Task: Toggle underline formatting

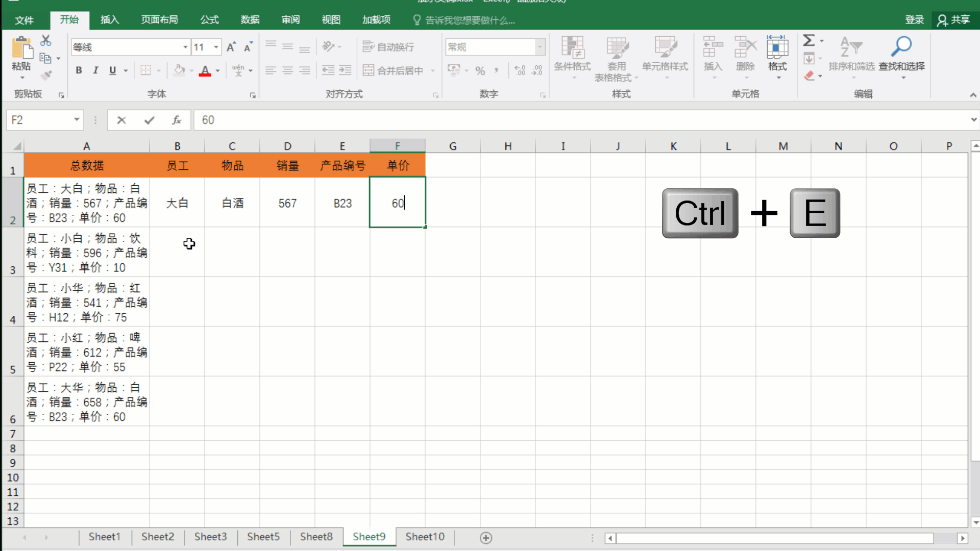Action: tap(112, 70)
